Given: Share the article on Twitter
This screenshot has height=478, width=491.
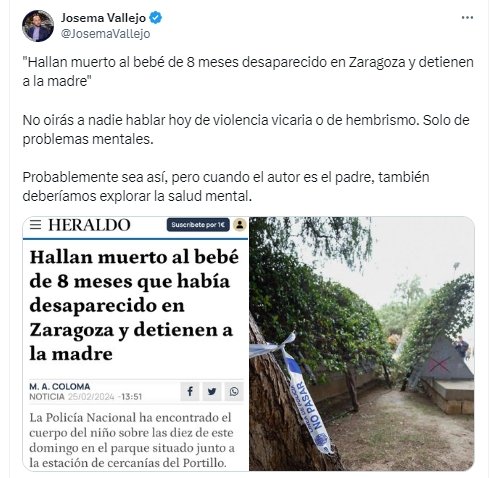Looking at the screenshot, I should click(212, 391).
